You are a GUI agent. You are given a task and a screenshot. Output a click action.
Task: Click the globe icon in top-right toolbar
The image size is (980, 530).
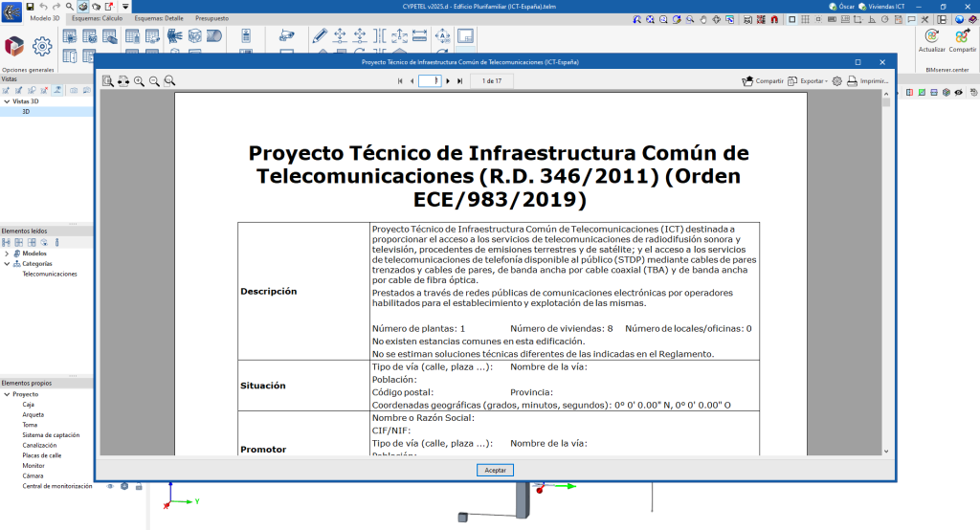coord(959,20)
